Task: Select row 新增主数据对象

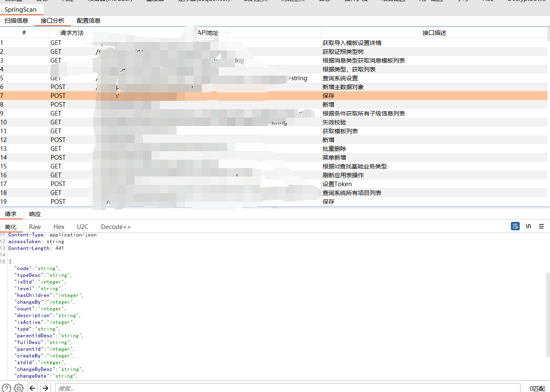Action: pos(274,87)
